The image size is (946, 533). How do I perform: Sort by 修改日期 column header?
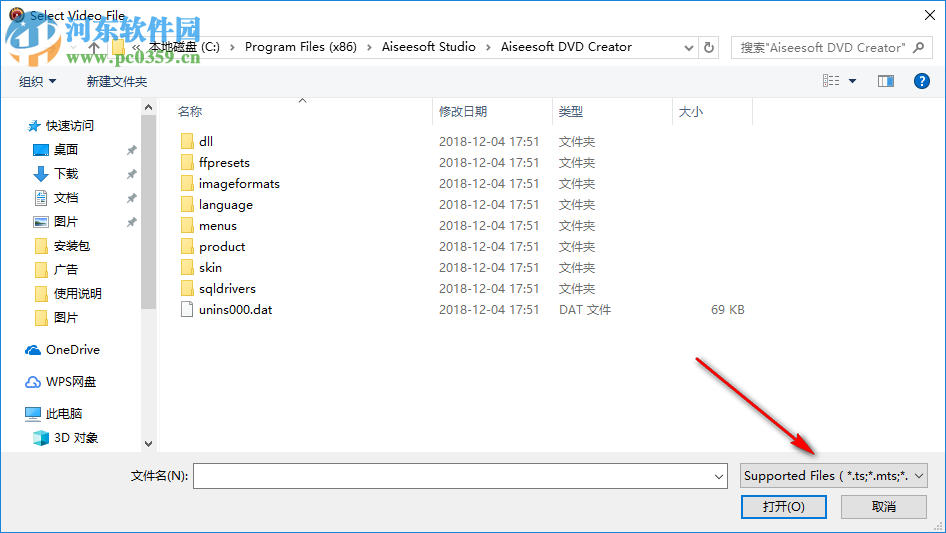[x=463, y=112]
